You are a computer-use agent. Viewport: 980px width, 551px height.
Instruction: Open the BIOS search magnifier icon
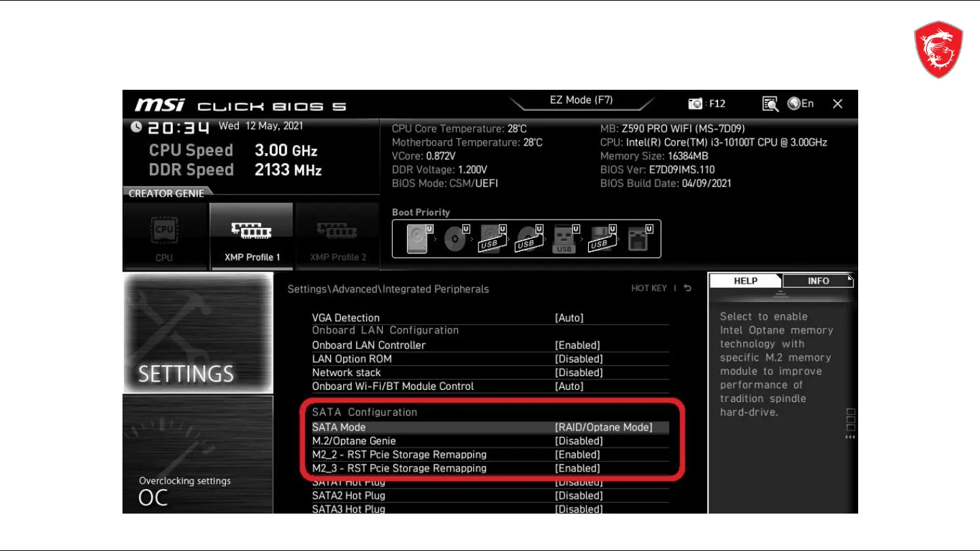tap(770, 103)
